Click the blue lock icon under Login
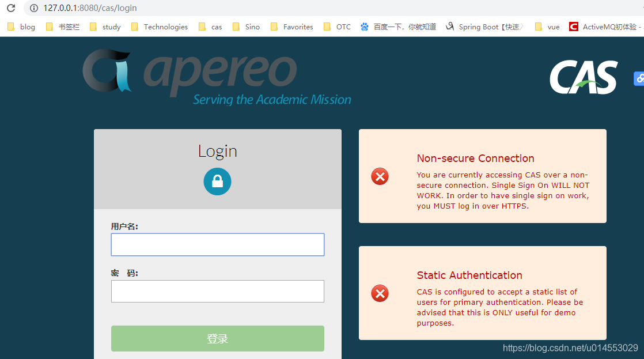Viewport: 644px width, 359px height. coord(217,182)
